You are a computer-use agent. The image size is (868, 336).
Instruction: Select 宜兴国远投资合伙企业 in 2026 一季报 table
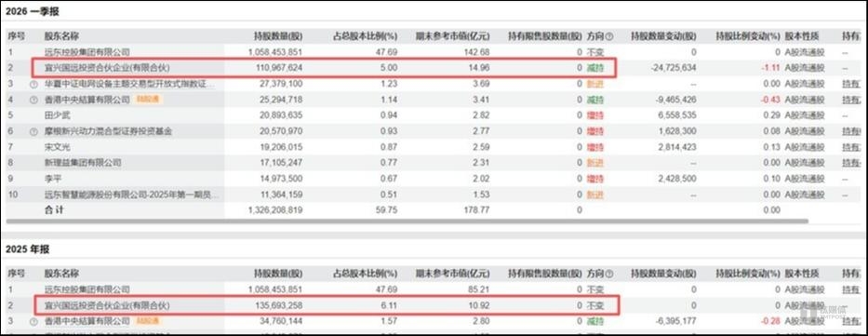coord(107,68)
